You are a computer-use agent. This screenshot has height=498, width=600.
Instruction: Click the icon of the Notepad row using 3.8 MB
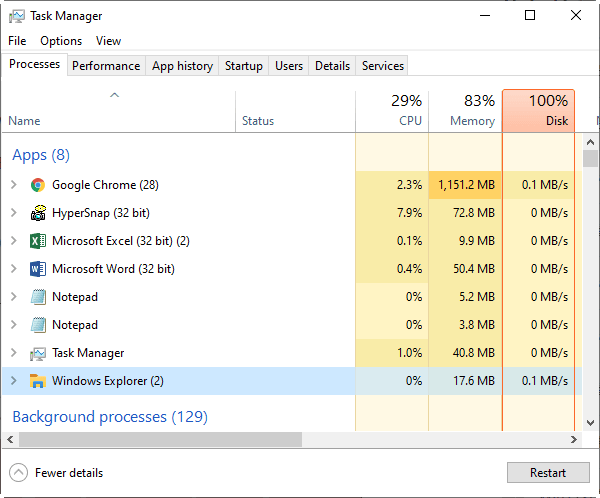coord(38,325)
